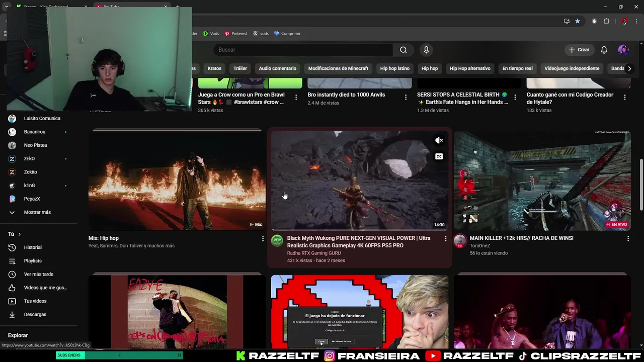Open Zekito subscription
This screenshot has width=644, height=362.
(x=39, y=172)
